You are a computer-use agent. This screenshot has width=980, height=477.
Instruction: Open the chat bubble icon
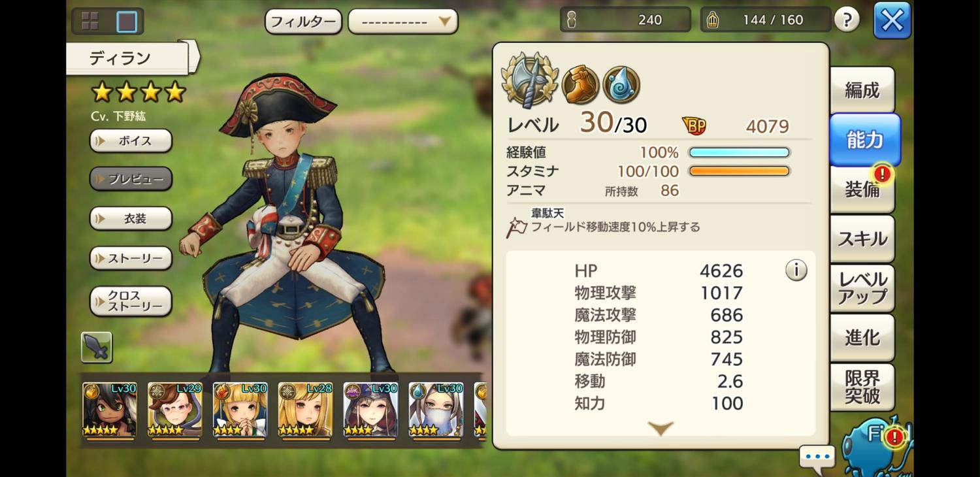coord(817,457)
